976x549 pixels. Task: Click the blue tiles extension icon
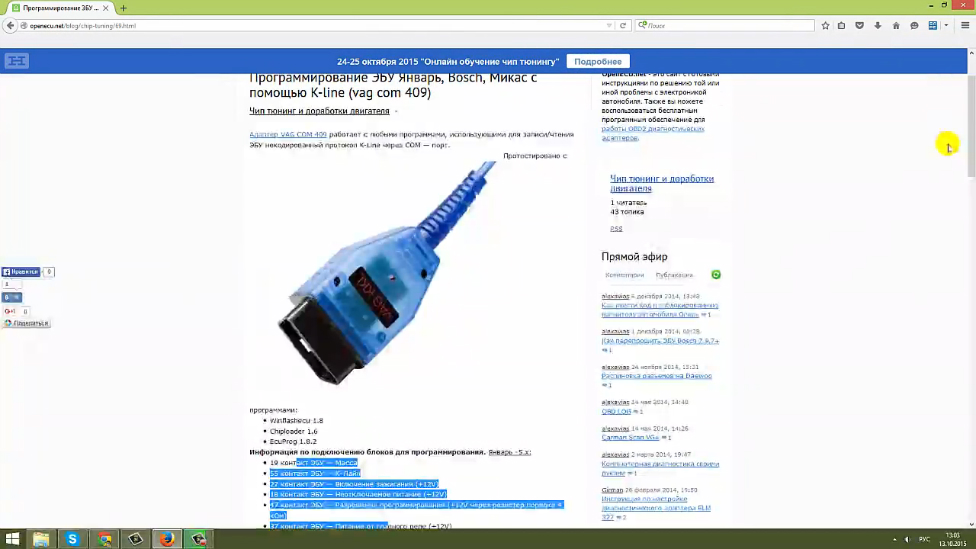pos(932,26)
